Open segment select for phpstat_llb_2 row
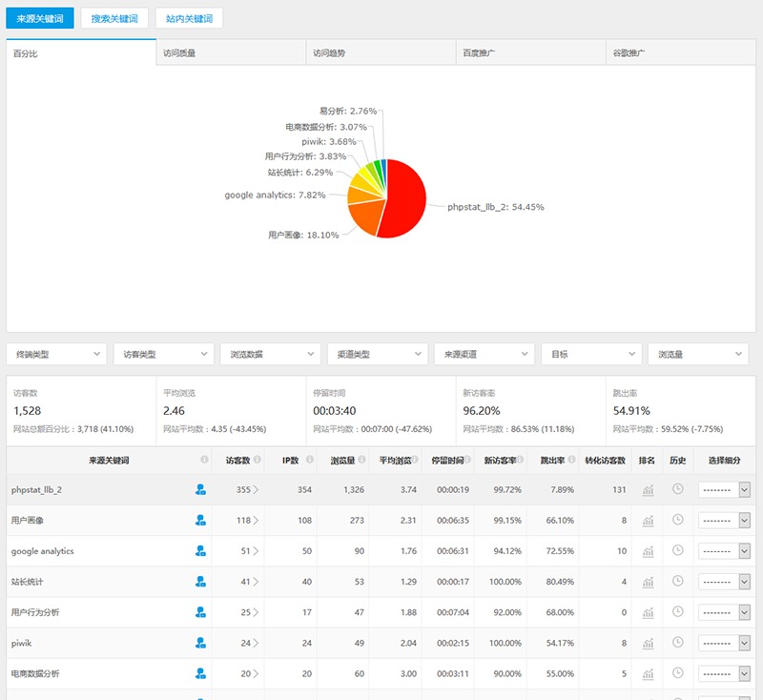This screenshot has width=763, height=700. 724,490
